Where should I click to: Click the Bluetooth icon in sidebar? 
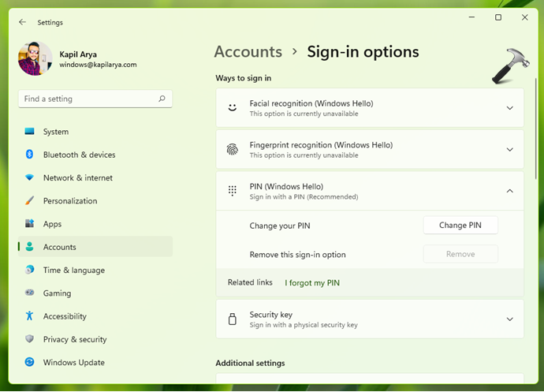pos(30,155)
